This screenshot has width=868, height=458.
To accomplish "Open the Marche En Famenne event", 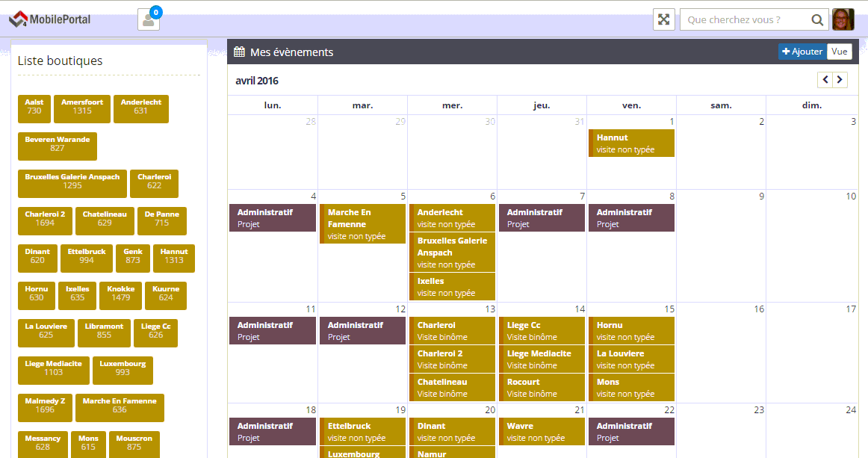I will [363, 224].
